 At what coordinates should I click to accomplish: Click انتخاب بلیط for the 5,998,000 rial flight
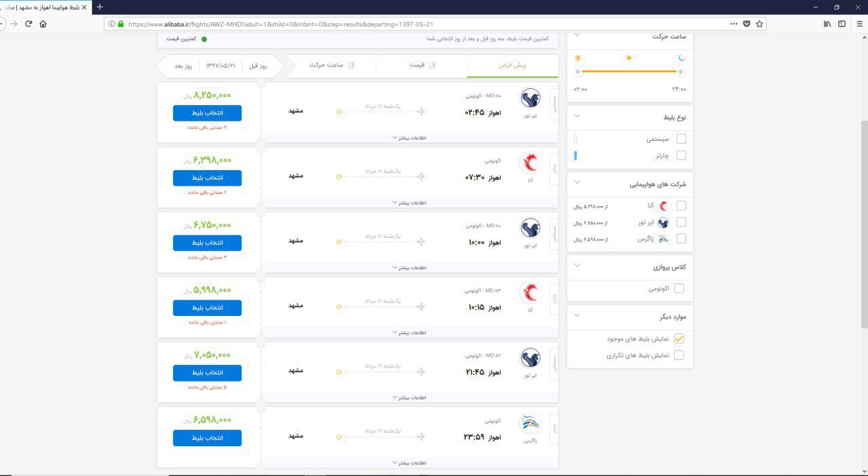(x=207, y=308)
